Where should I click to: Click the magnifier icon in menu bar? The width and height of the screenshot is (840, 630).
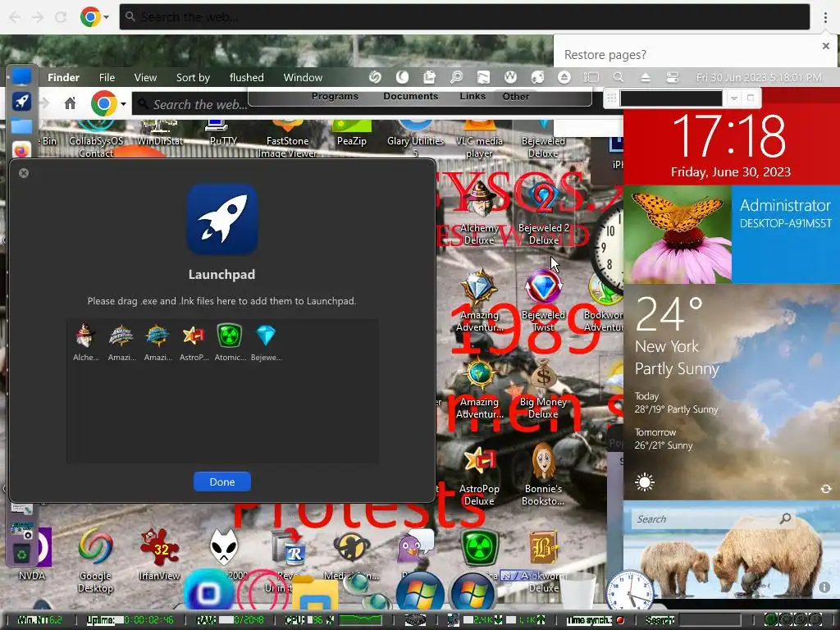tap(619, 78)
